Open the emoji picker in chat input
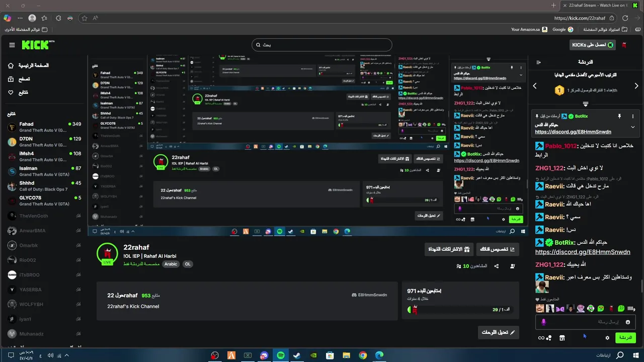Image resolution: width=644 pixels, height=362 pixels. [628, 322]
